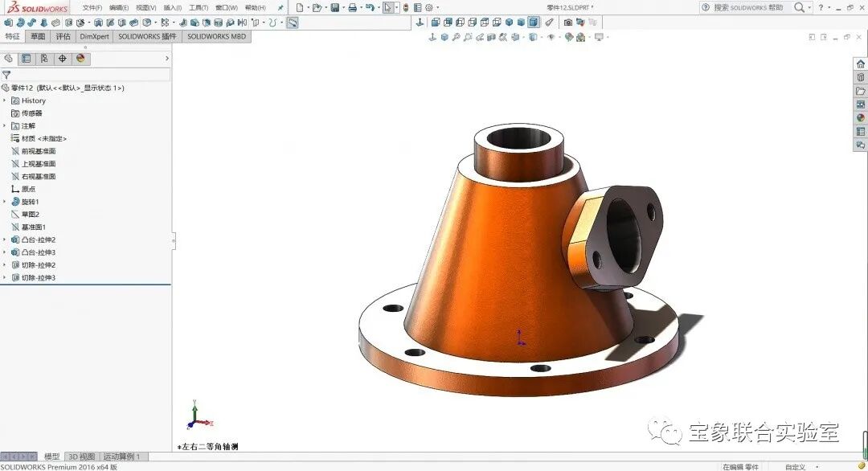
Task: Click the 搜索 SOLIDWORKS 帮助 search field
Action: tap(747, 8)
